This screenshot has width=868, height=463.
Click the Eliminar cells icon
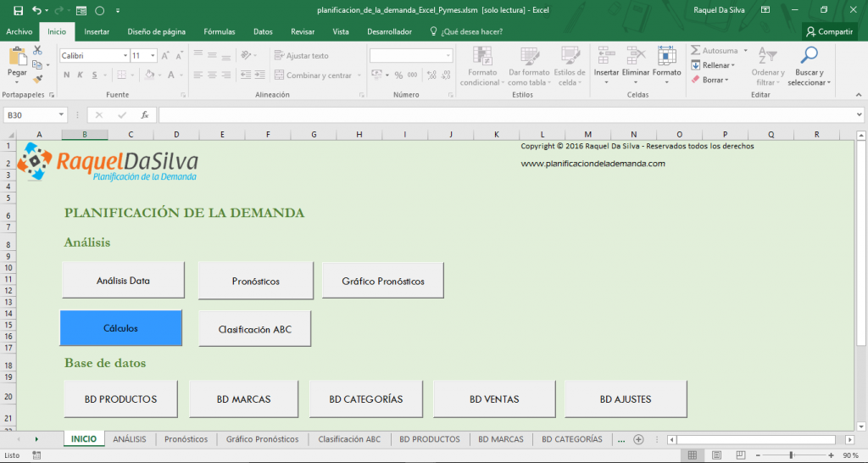(x=636, y=56)
